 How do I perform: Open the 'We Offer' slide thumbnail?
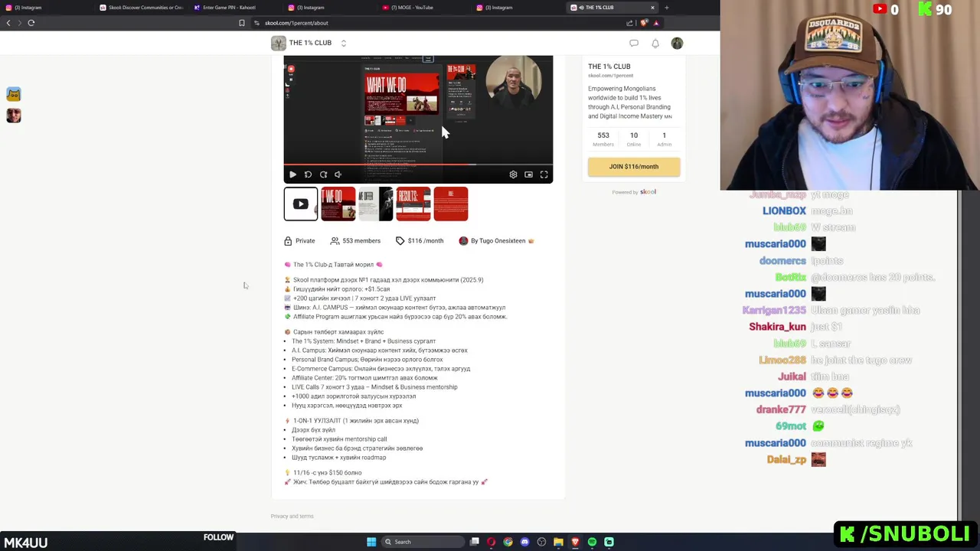click(375, 204)
